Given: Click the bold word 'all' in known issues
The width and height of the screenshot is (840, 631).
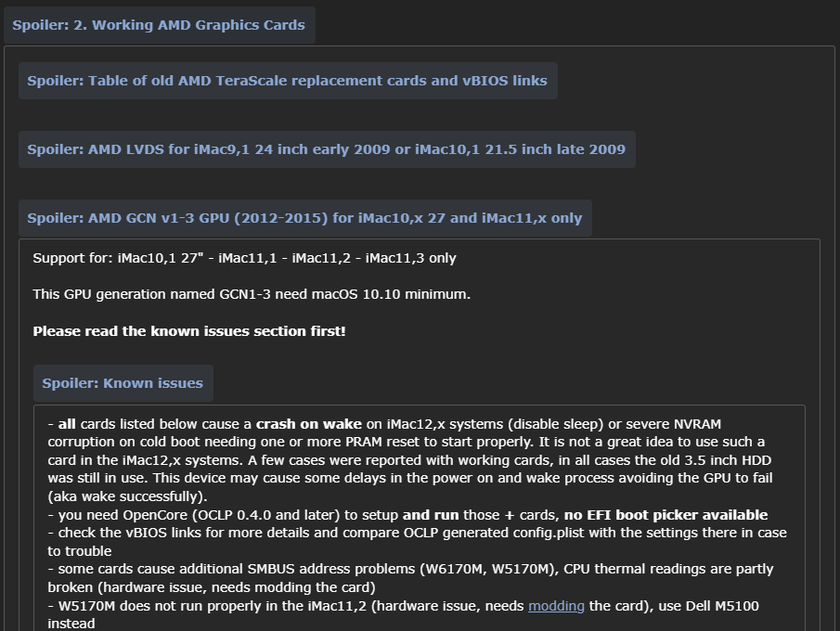Looking at the screenshot, I should [67, 424].
